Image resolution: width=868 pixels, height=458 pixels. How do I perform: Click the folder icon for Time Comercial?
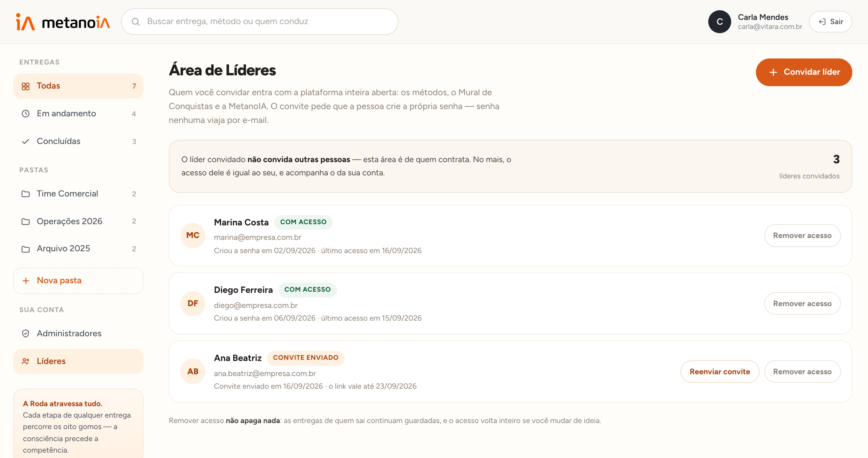point(26,194)
